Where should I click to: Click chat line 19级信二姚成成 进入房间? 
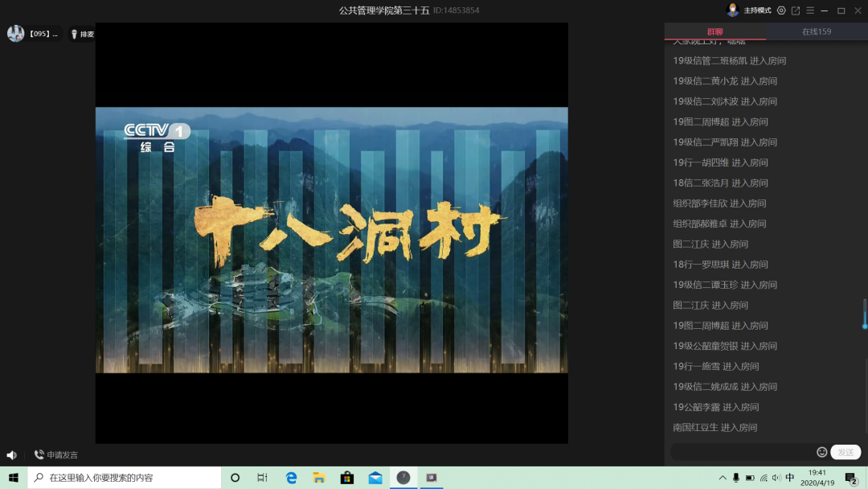[725, 387]
